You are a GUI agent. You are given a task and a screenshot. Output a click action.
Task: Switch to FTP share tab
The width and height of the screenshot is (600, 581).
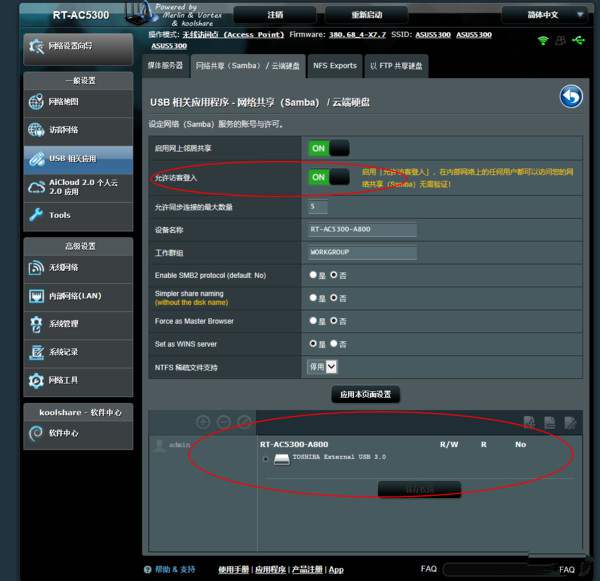pyautogui.click(x=396, y=66)
